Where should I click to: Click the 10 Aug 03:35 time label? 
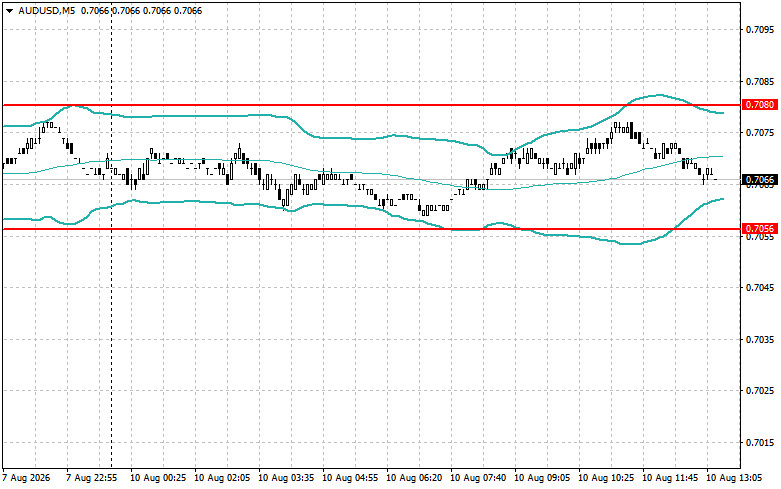(286, 478)
